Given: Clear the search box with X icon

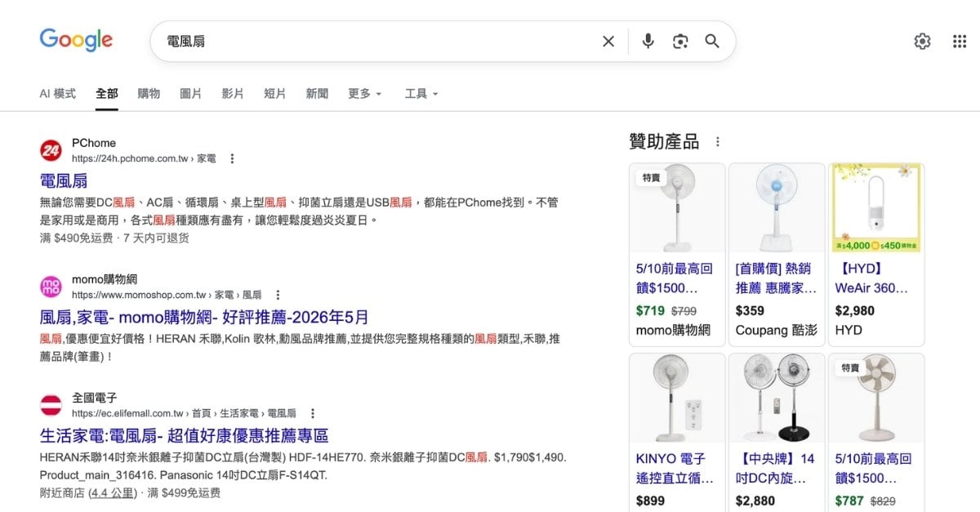Looking at the screenshot, I should (x=608, y=41).
